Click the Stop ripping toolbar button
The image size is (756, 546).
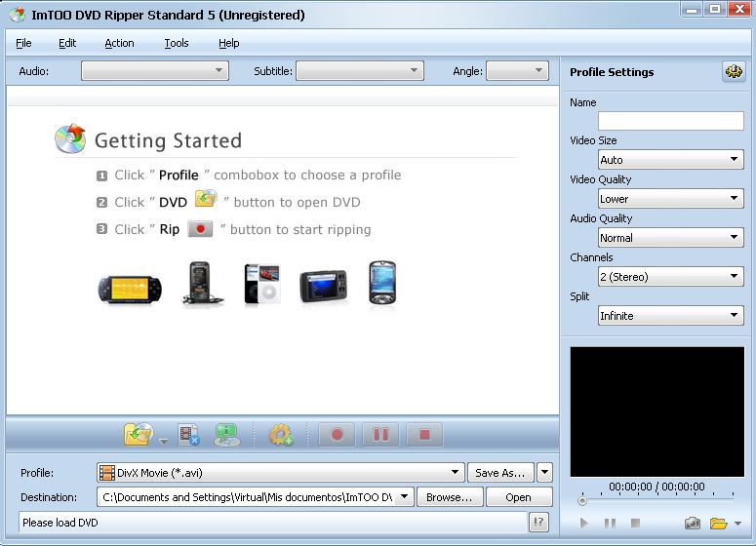424,435
